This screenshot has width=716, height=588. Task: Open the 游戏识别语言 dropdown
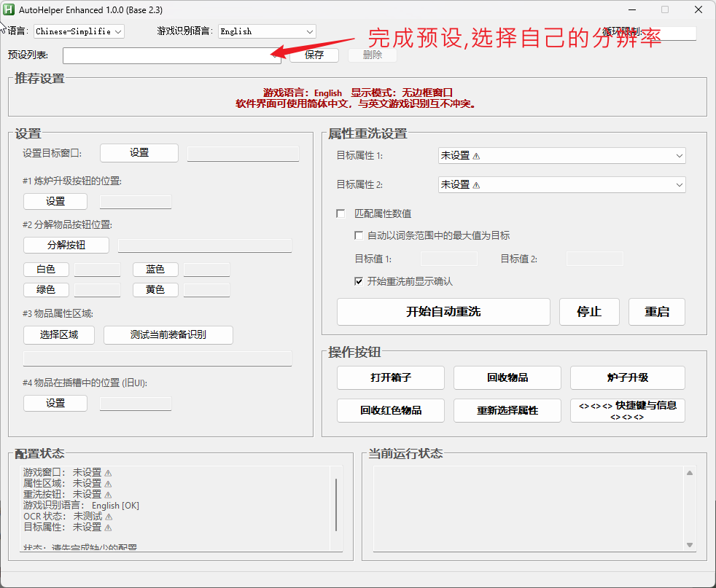pos(267,31)
